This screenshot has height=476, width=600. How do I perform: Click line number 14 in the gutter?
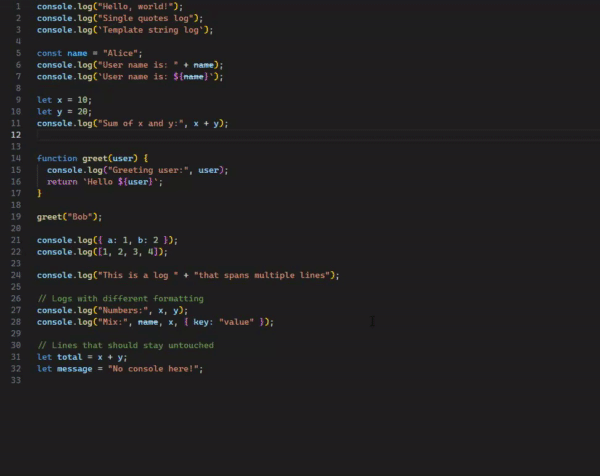(16, 158)
